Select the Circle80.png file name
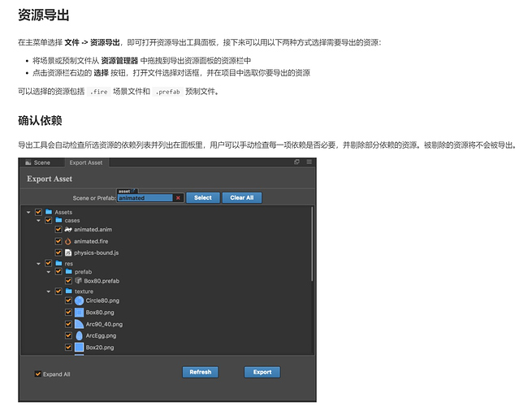 (102, 300)
